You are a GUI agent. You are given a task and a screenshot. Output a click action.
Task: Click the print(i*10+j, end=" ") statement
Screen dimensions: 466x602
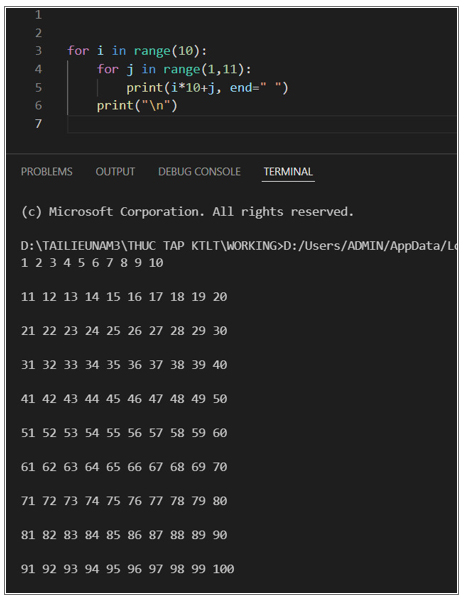click(207, 88)
